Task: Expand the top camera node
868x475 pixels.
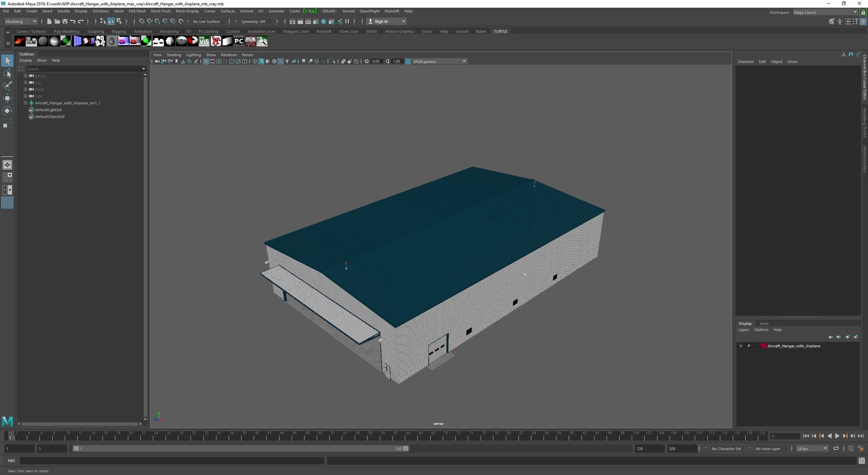Action: (25, 83)
